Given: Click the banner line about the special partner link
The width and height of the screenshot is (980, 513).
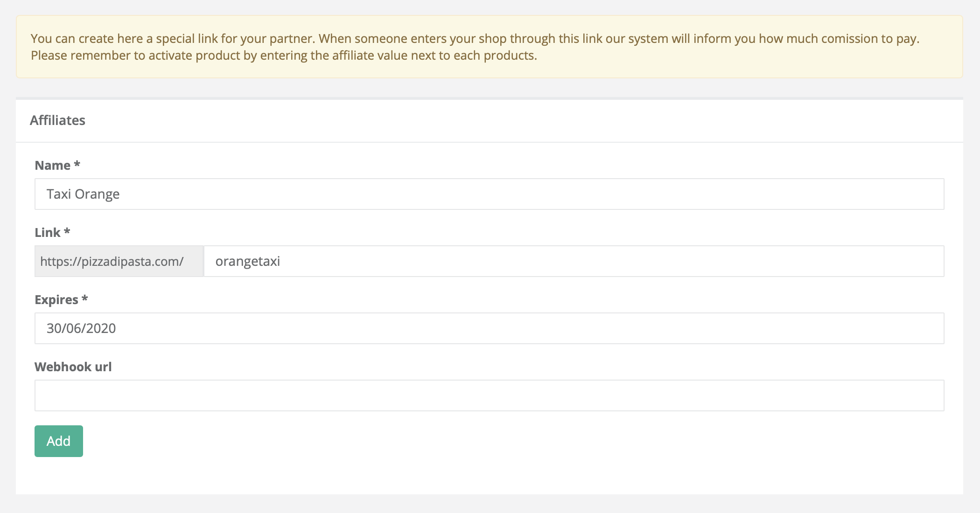Looking at the screenshot, I should [x=475, y=39].
